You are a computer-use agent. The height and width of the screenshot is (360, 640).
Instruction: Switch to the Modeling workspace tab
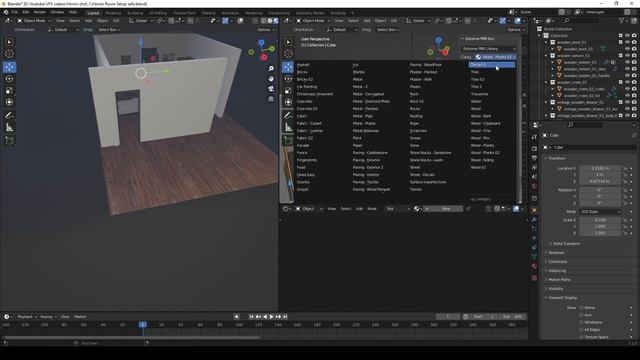pyautogui.click(x=113, y=13)
